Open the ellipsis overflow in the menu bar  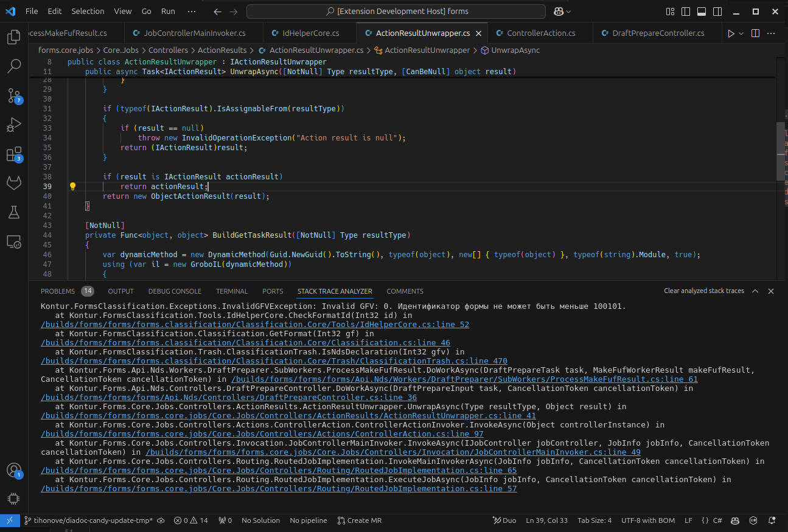coord(192,11)
